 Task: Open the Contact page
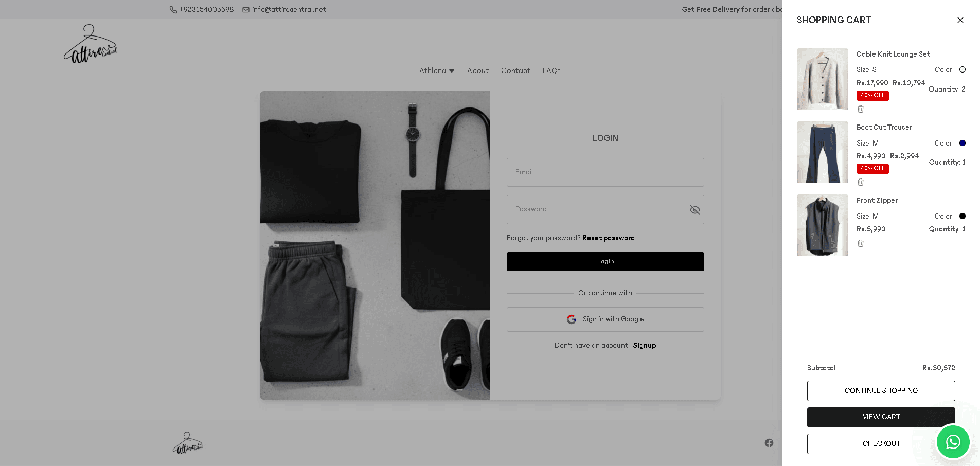515,70
